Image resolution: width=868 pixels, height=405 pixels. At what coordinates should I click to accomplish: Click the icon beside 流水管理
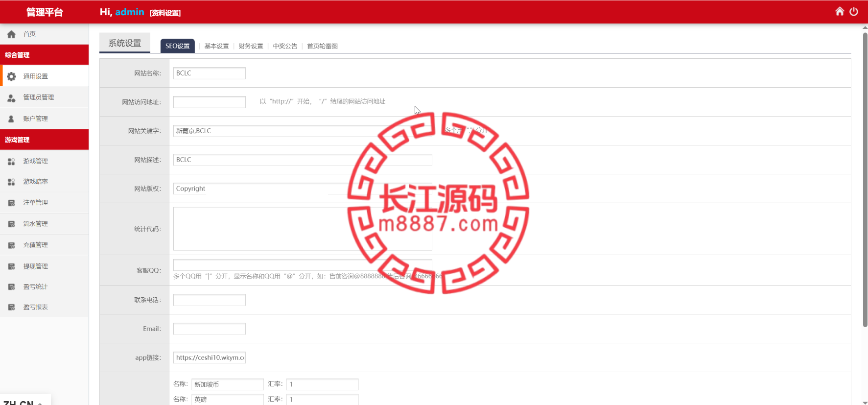(11, 224)
